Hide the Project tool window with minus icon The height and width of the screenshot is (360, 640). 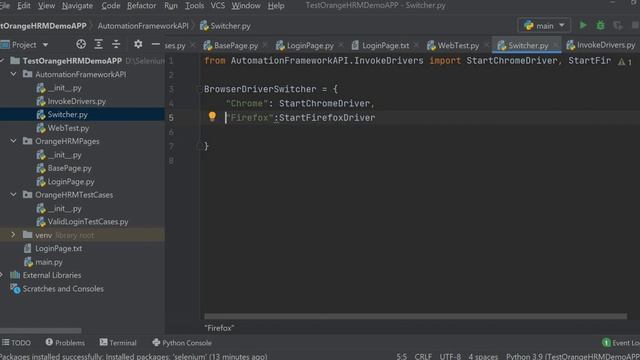(x=156, y=44)
